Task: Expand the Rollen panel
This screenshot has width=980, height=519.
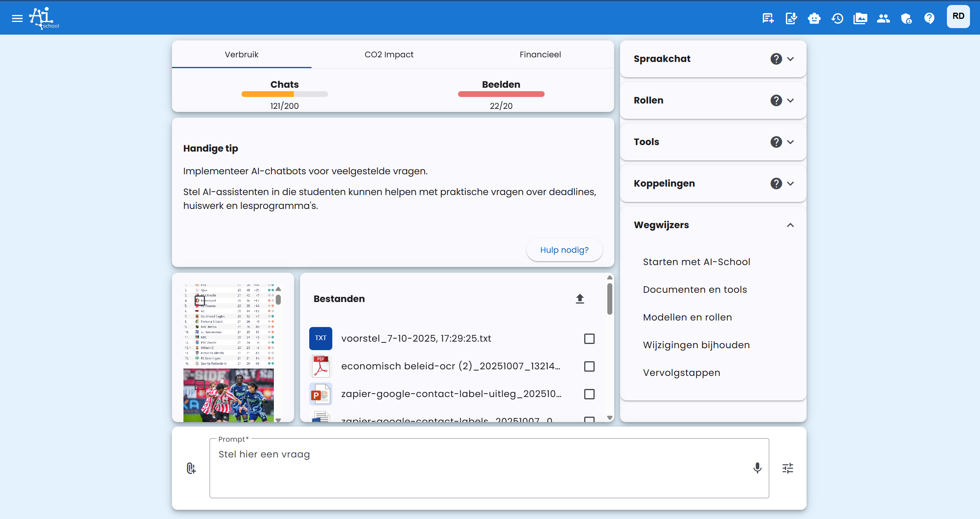Action: (791, 100)
